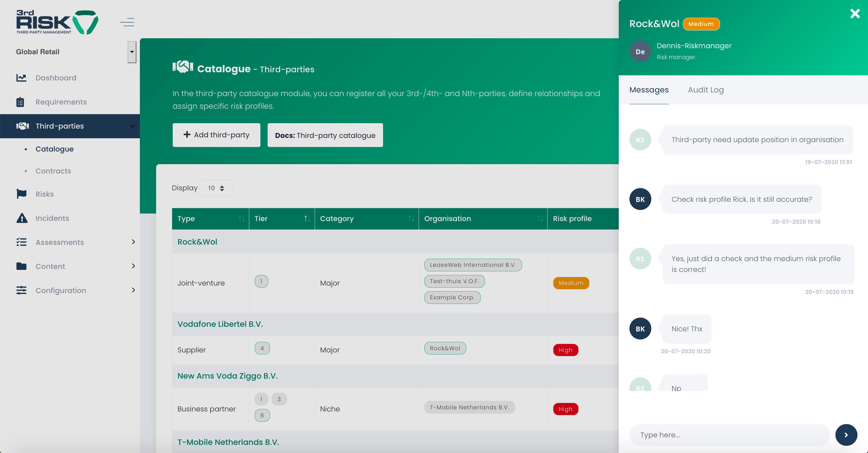Click tier badge 6 in Business partner row
Viewport: 868px width, 453px height.
point(262,415)
